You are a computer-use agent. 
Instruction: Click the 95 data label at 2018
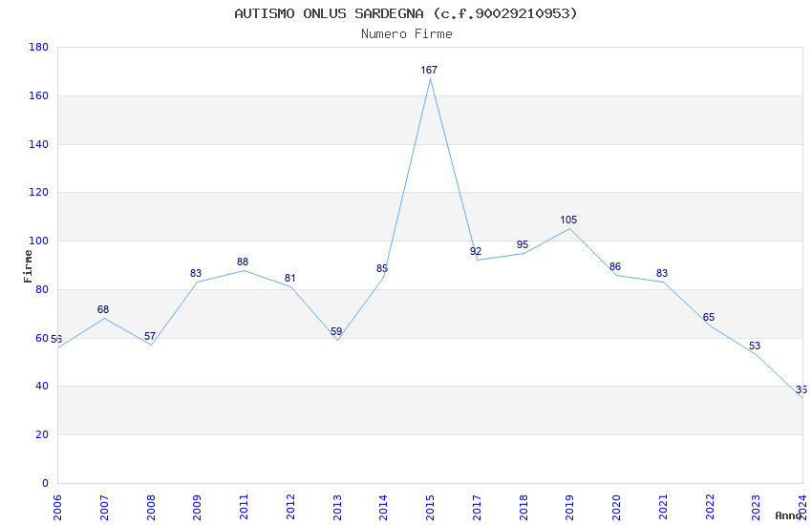[x=522, y=244]
